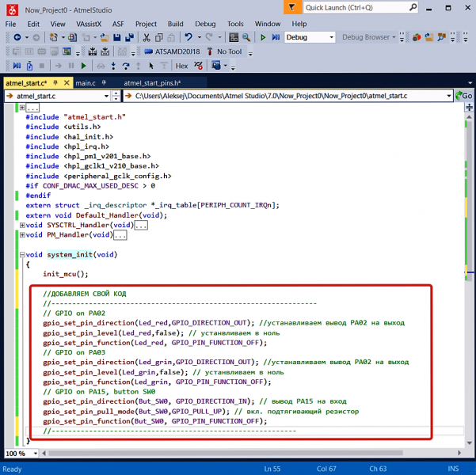Click VAssistX open file in solution icon
Viewport: 476px width, 475px height.
click(429, 37)
